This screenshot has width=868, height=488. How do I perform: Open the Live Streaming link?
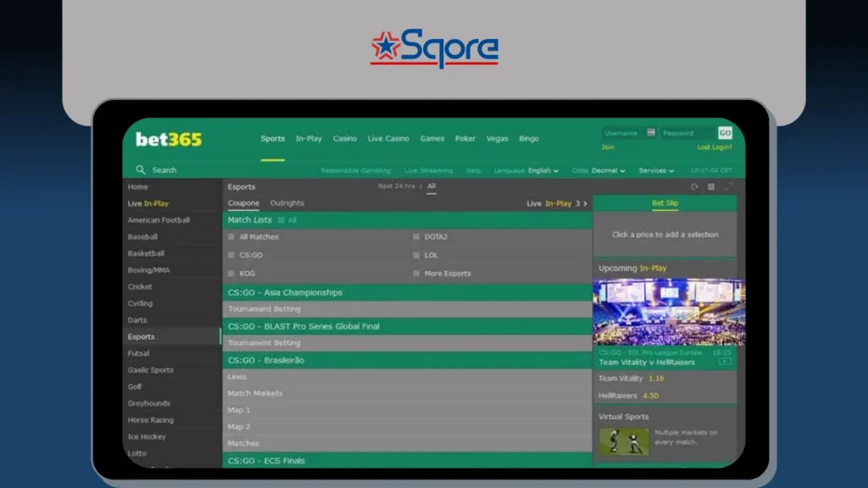[x=428, y=170]
